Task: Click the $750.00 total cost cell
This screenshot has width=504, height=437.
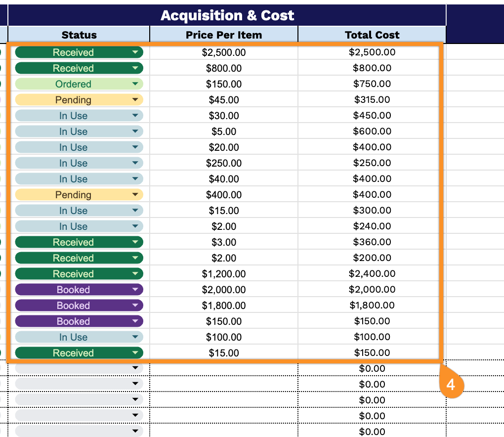Action: point(372,84)
